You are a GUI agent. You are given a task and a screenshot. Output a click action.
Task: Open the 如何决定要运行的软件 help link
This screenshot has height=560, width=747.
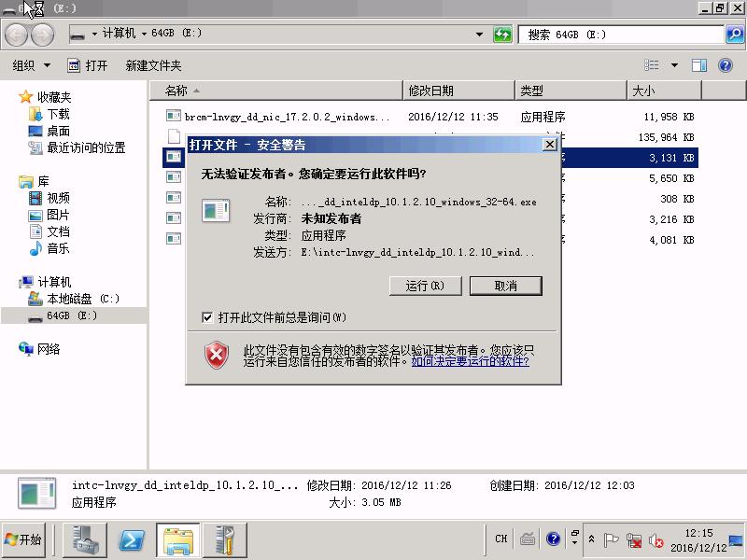click(x=470, y=361)
